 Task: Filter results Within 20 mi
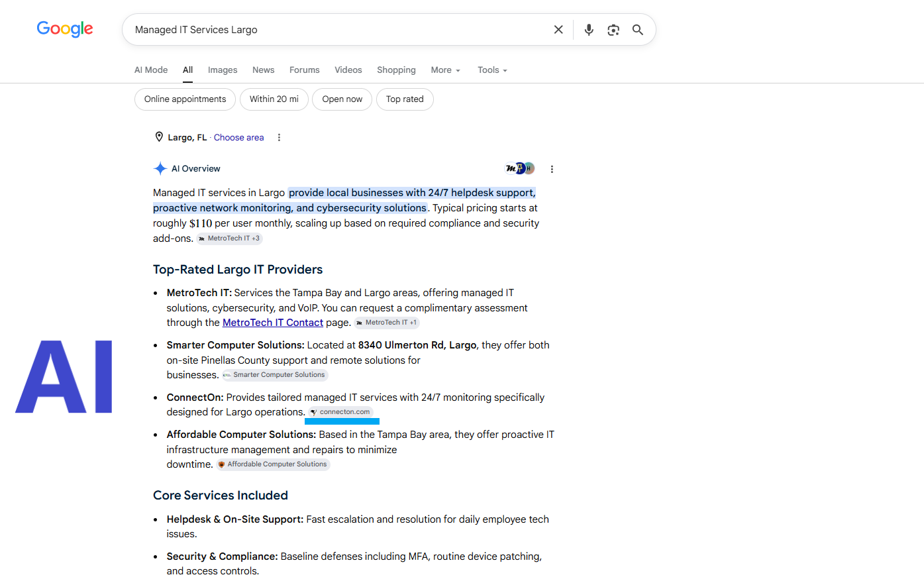pos(274,99)
